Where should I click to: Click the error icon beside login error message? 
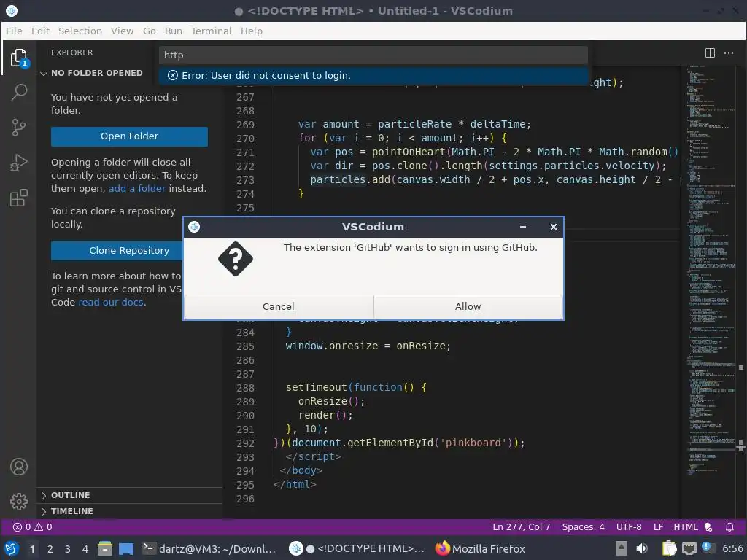[x=173, y=75]
